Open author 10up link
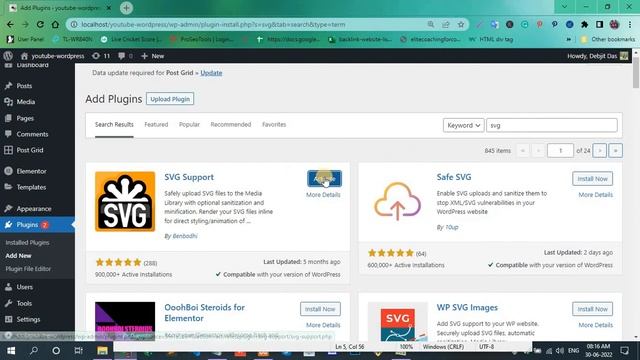 click(x=451, y=227)
